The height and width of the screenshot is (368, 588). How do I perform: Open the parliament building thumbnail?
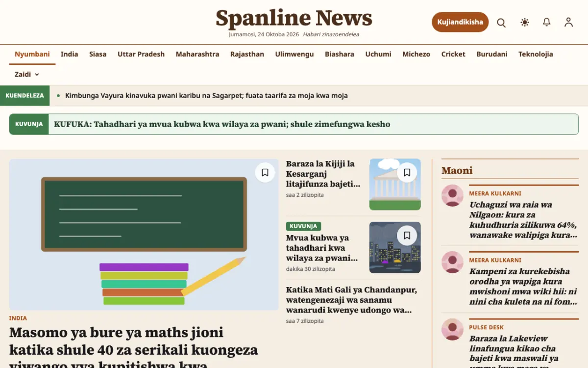tap(395, 184)
